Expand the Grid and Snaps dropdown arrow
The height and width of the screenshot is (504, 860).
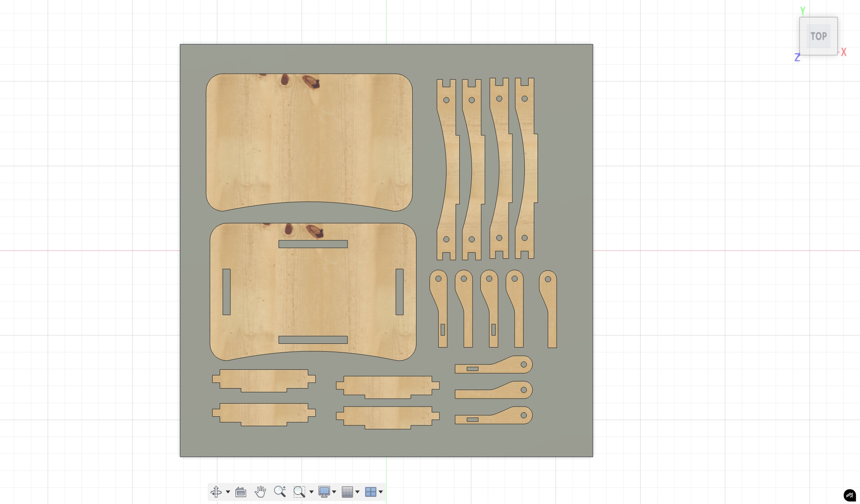coord(357,492)
